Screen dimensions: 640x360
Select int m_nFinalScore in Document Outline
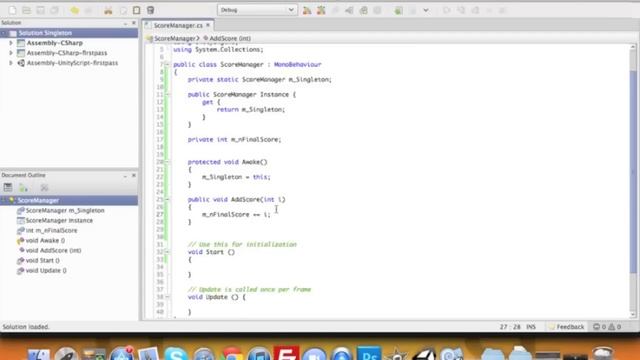(x=51, y=231)
